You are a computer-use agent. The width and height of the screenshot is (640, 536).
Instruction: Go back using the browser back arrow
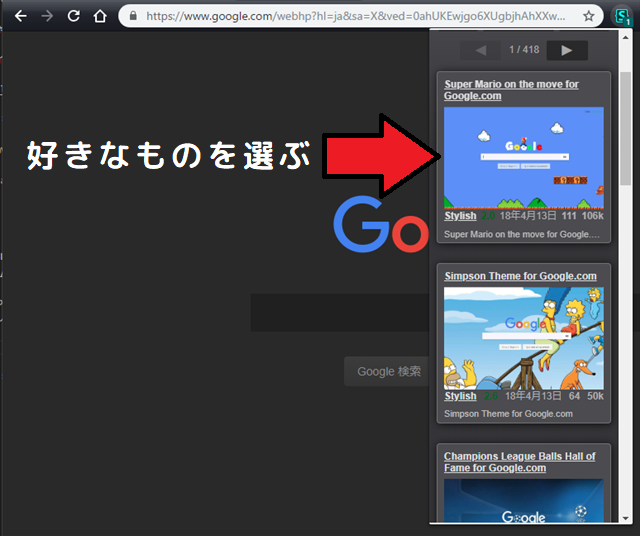click(20, 16)
